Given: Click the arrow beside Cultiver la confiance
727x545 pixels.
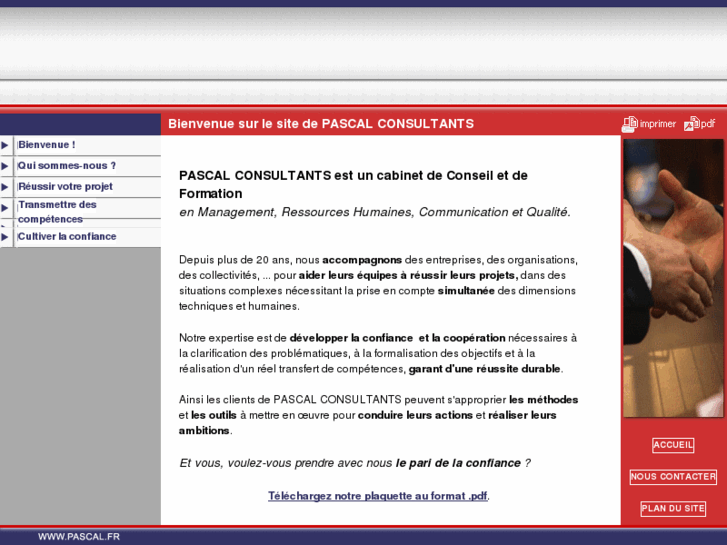Looking at the screenshot, I should (5, 237).
